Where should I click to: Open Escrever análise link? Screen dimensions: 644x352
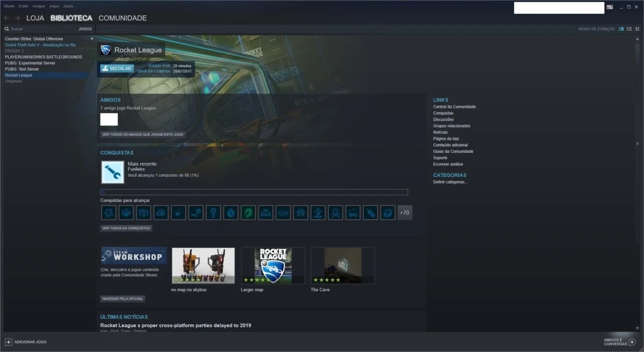448,164
